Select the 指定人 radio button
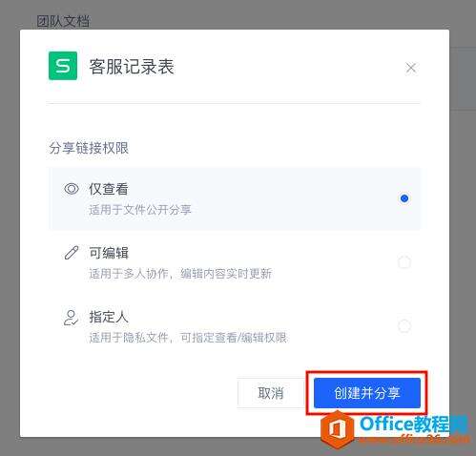 pyautogui.click(x=404, y=326)
